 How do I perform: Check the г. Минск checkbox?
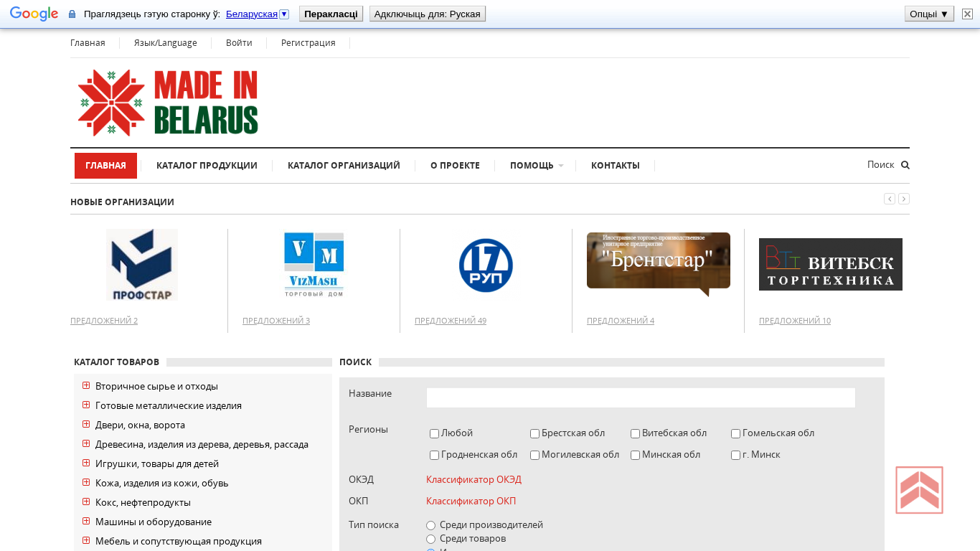pos(735,455)
